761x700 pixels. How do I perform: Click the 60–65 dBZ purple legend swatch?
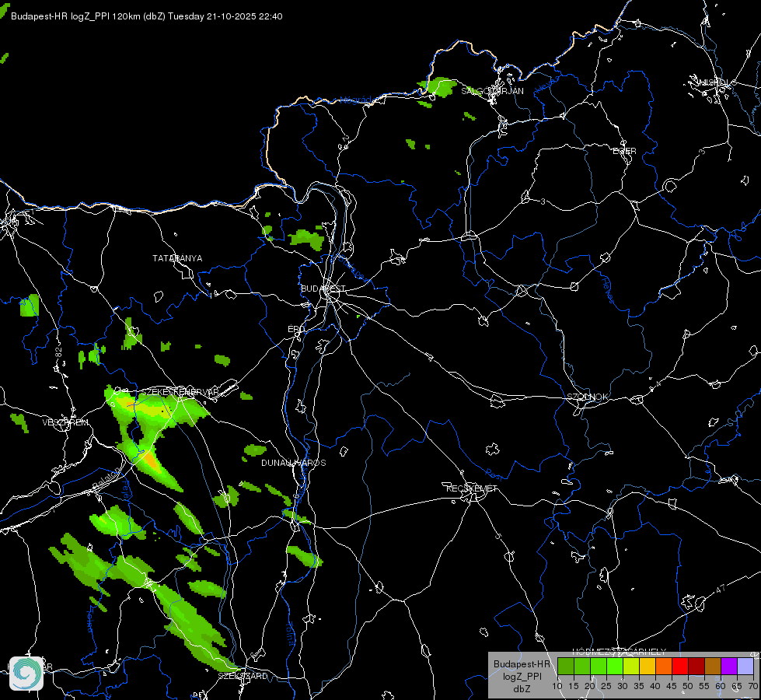(x=729, y=666)
